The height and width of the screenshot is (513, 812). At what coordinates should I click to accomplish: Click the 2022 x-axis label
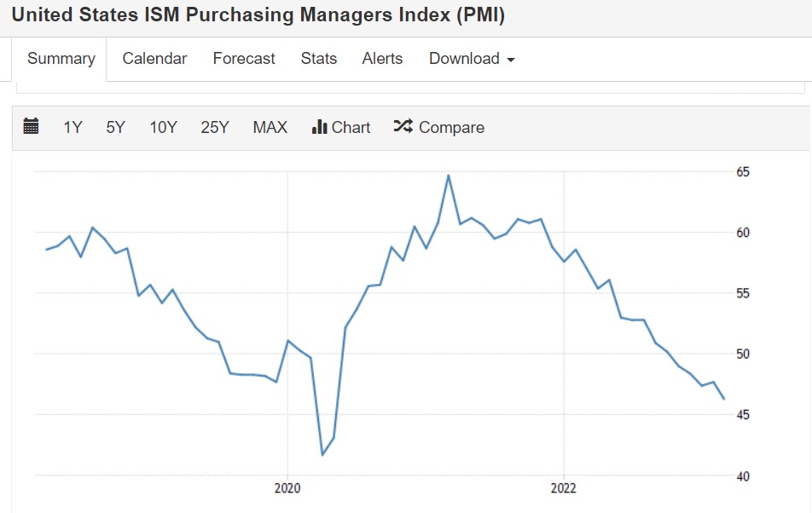tap(564, 488)
